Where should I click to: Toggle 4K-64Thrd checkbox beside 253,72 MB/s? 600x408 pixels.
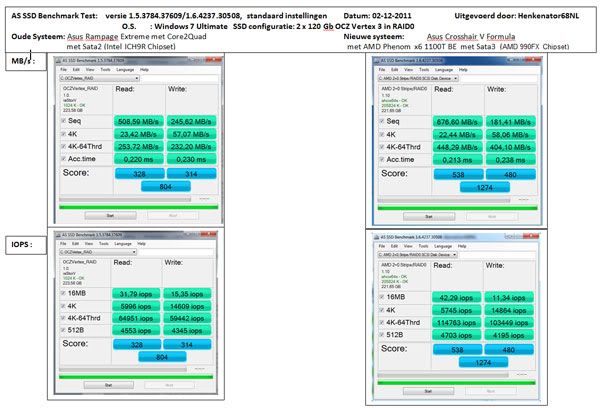pos(64,147)
